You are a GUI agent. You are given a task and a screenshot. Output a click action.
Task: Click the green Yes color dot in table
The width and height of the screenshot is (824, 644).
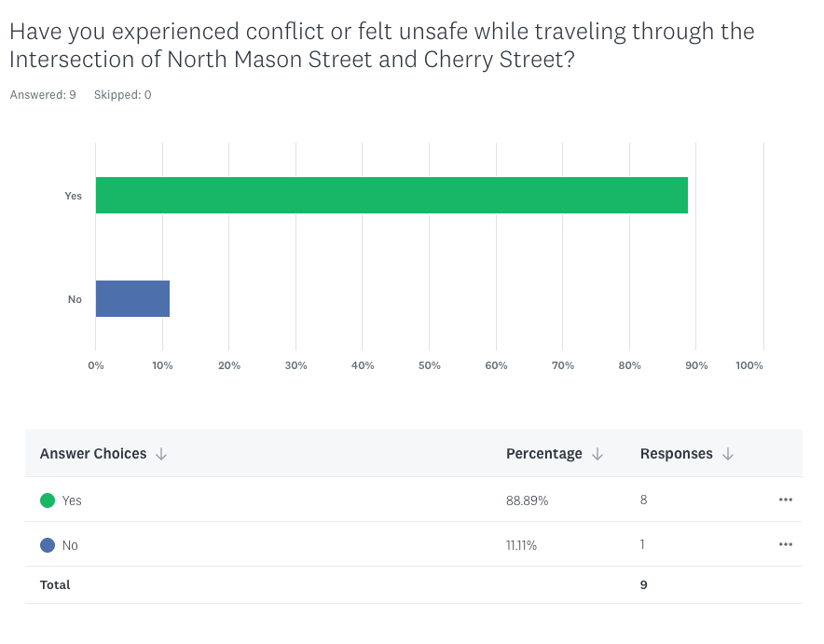[48, 500]
